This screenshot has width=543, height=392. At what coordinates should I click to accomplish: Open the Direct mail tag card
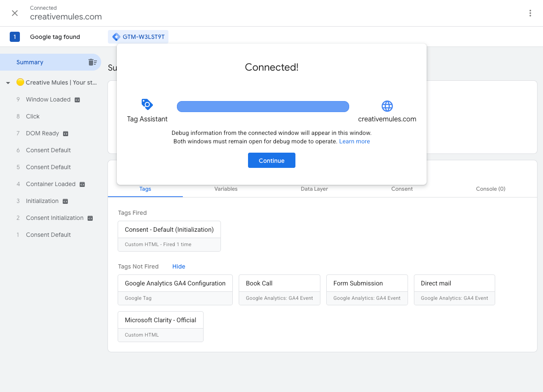(x=455, y=290)
